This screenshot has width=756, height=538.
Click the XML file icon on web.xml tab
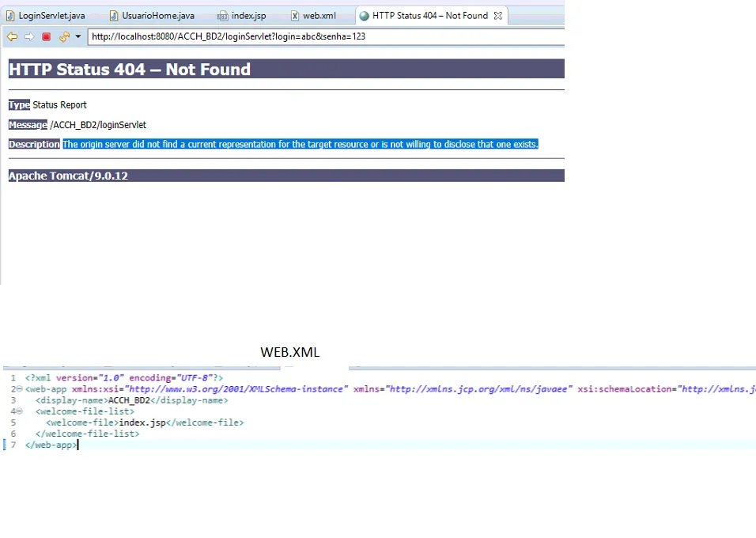point(295,16)
